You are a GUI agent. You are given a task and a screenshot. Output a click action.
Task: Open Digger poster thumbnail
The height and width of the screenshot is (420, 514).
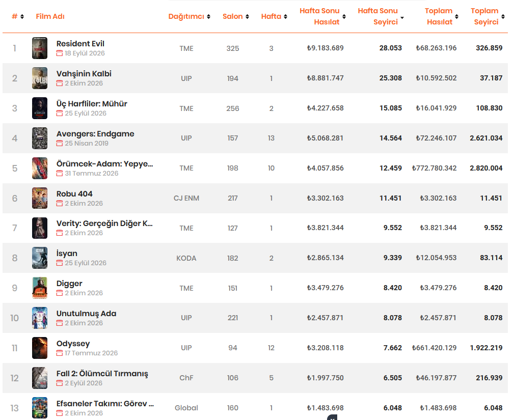point(40,288)
